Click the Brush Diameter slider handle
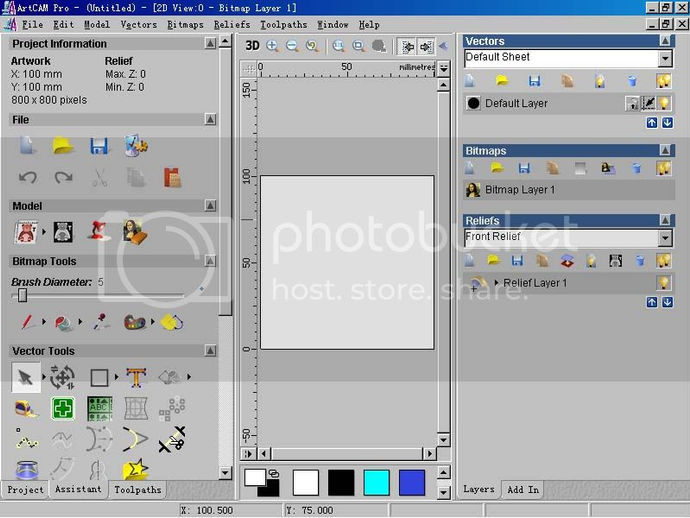 pyautogui.click(x=22, y=296)
